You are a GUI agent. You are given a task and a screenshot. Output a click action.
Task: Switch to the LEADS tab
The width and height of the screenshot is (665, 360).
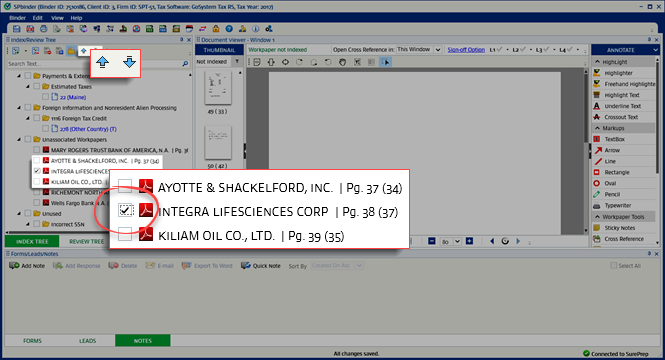point(87,340)
